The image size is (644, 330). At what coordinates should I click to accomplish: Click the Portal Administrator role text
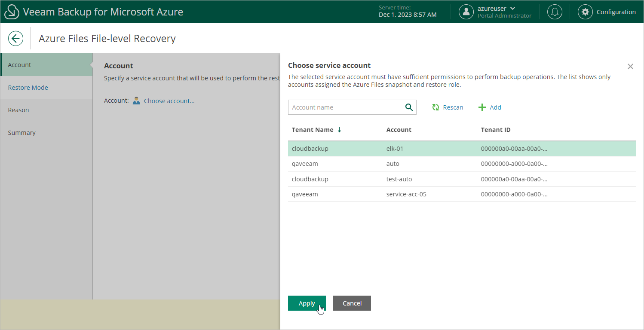tap(504, 16)
